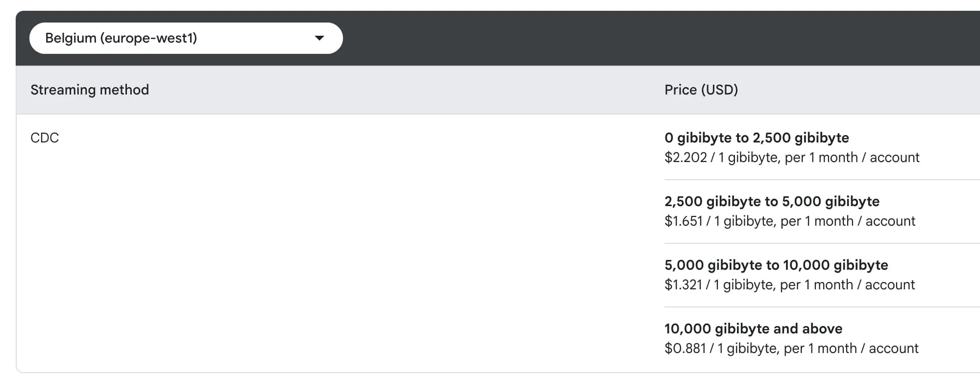Click the $1.651 price amount
The image size is (980, 376).
[x=684, y=221]
